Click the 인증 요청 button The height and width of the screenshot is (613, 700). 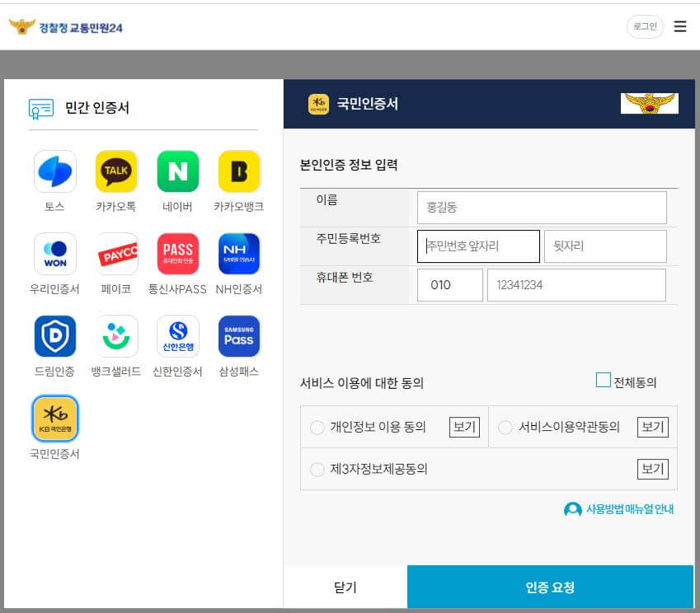click(x=550, y=587)
